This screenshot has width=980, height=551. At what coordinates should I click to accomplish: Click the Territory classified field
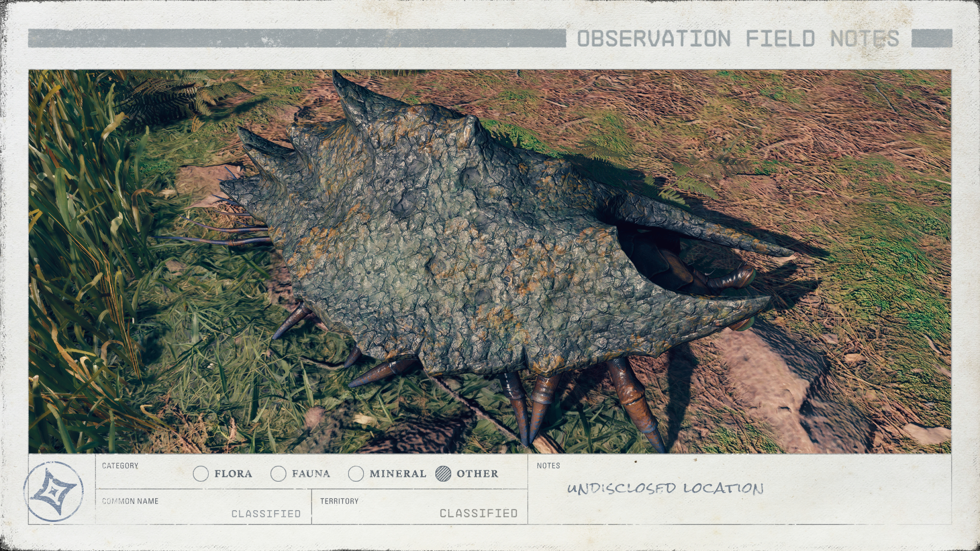click(420, 507)
